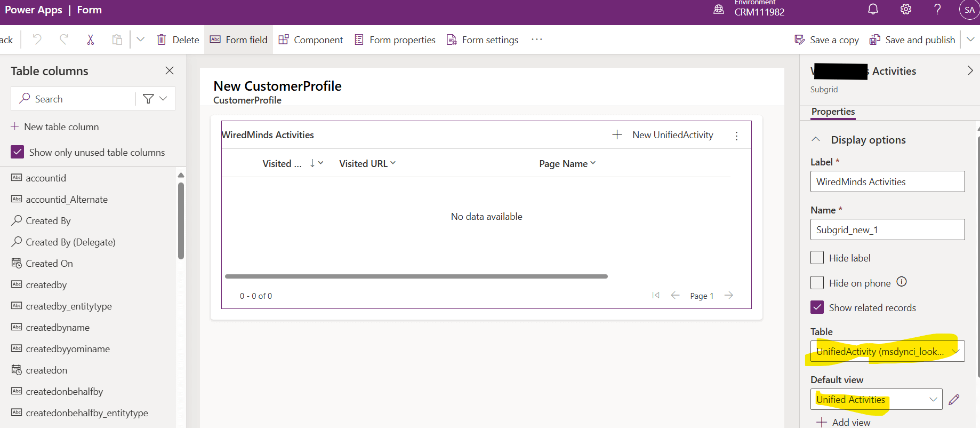Edit default view with pencil icon

coord(954,400)
